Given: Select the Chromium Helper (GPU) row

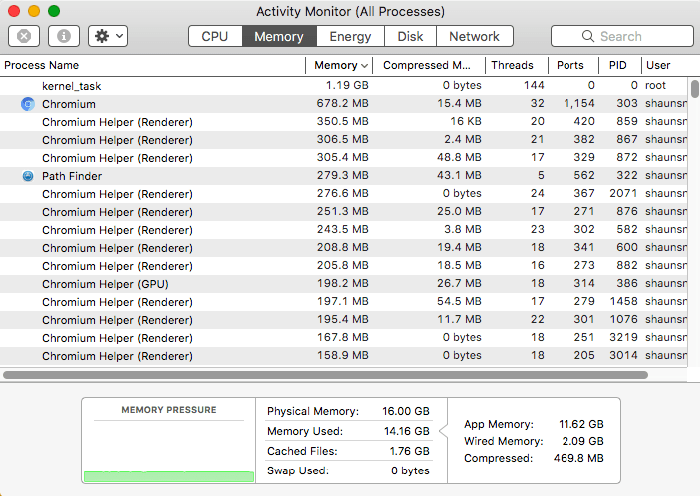Looking at the screenshot, I should pos(344,284).
